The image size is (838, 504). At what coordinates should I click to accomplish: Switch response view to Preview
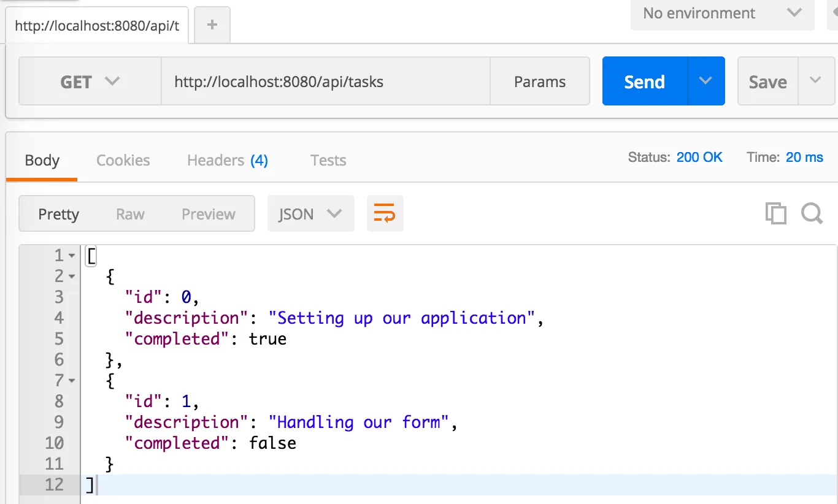pyautogui.click(x=208, y=213)
